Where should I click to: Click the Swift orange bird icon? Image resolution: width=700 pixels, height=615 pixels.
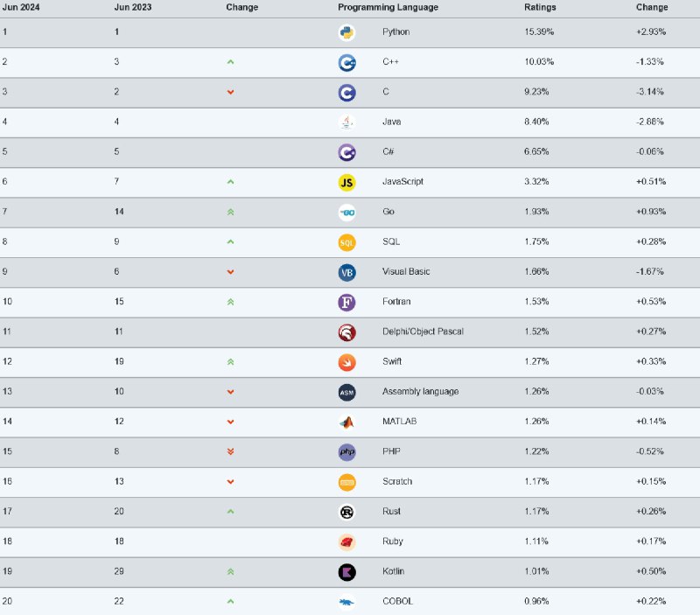pyautogui.click(x=346, y=362)
